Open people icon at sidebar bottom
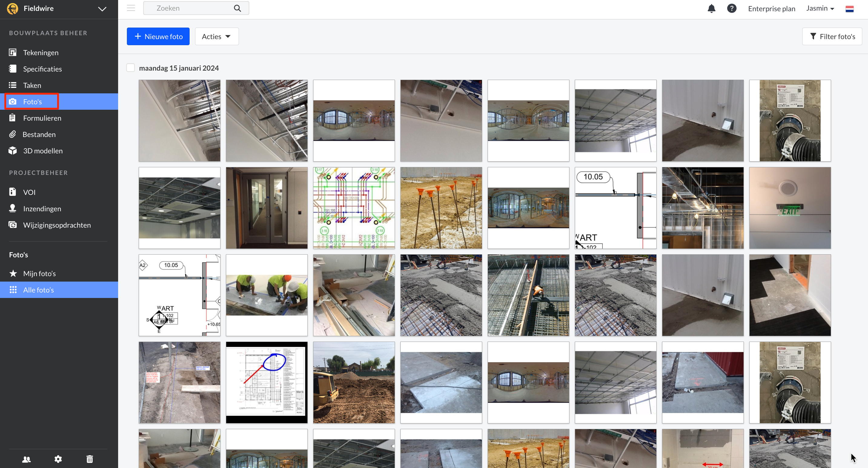Viewport: 868px width, 468px height. (x=26, y=459)
